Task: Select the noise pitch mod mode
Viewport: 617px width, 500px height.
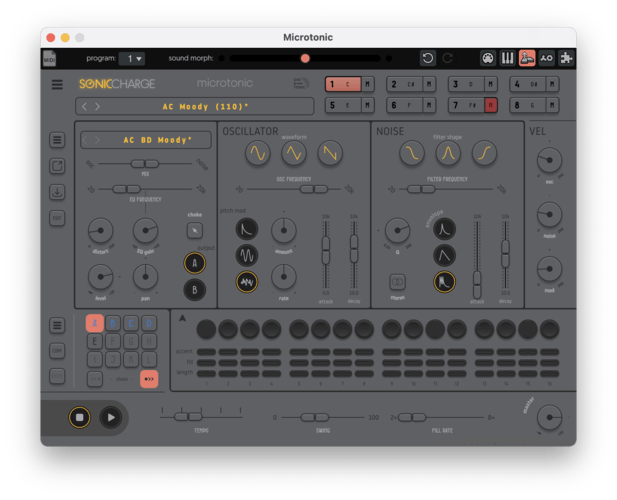Action: (x=247, y=282)
